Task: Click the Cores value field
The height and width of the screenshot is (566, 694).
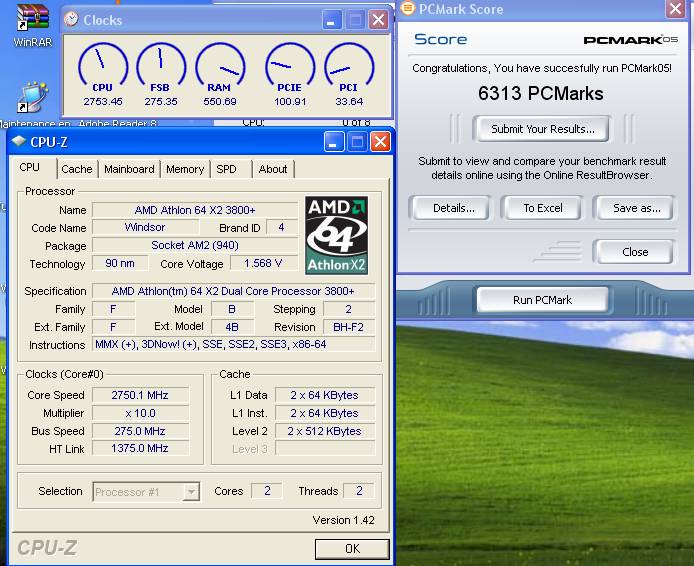Action: coord(267,491)
